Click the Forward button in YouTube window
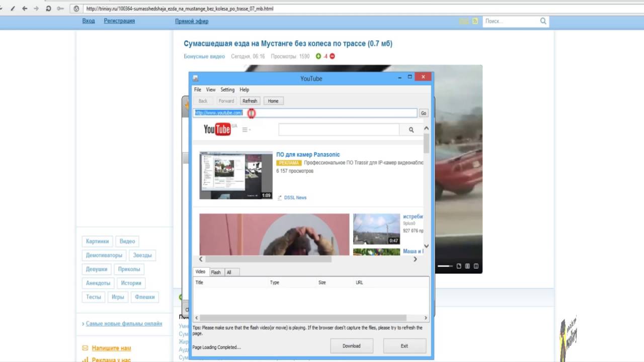 click(226, 101)
